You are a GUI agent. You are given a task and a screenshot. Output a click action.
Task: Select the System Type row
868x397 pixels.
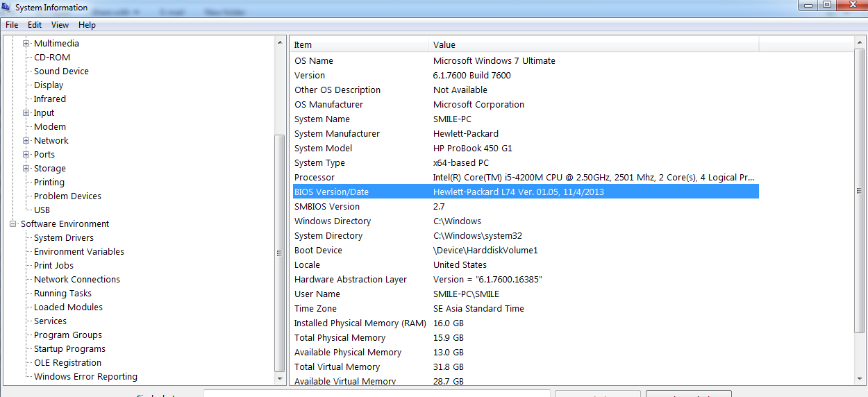[526, 162]
